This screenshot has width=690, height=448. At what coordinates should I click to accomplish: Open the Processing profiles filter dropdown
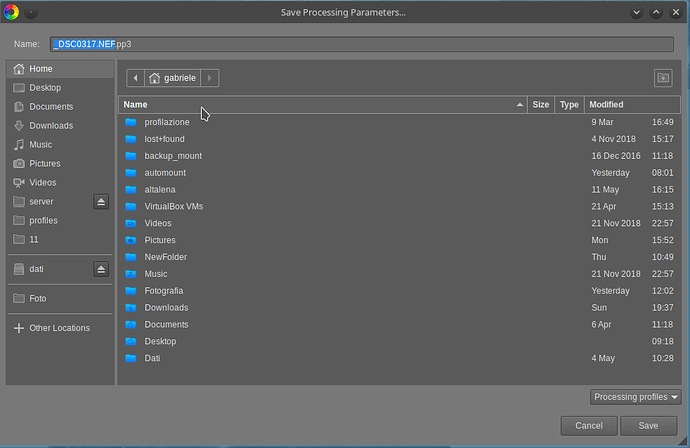[x=635, y=397]
